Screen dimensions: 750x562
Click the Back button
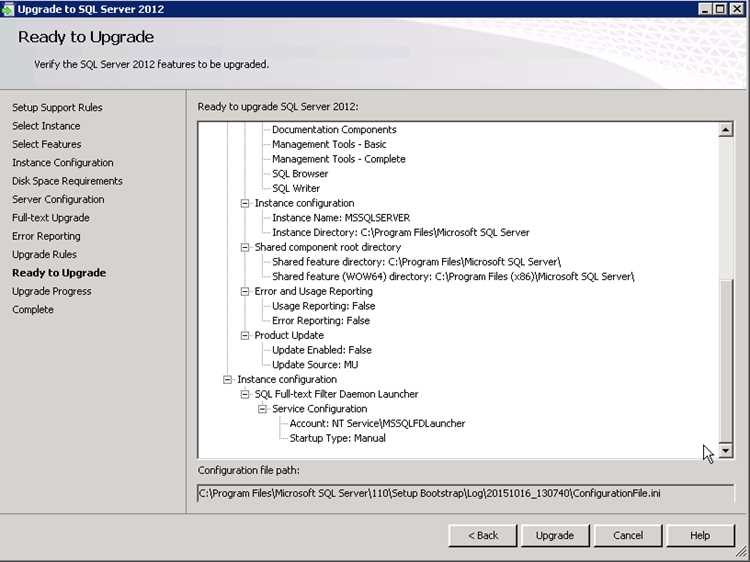483,535
